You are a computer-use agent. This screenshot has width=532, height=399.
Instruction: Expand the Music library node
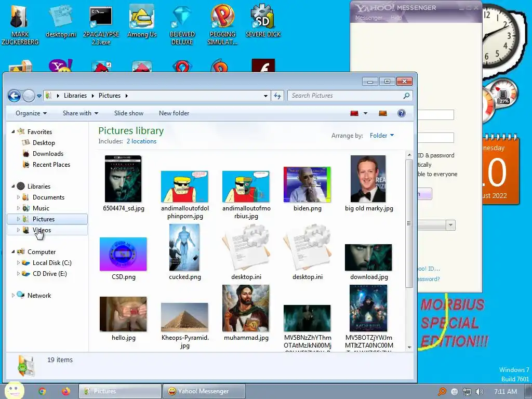18,208
